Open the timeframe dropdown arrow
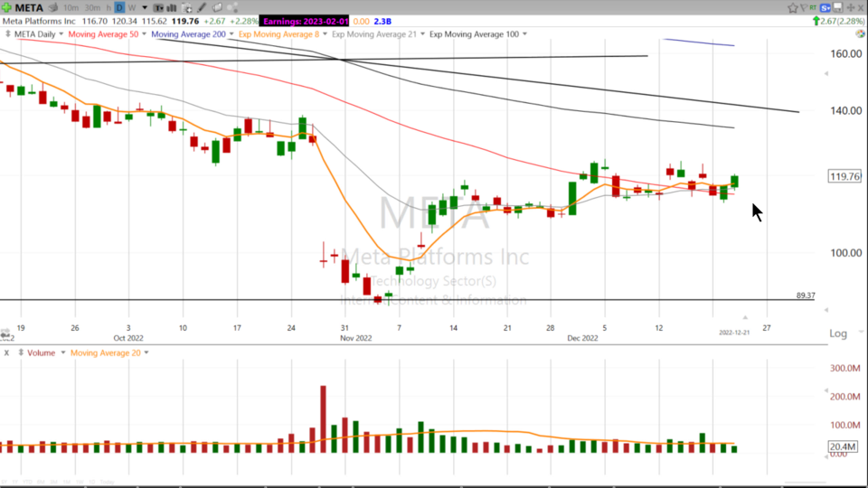Screen dimensions: 868x488 point(145,8)
